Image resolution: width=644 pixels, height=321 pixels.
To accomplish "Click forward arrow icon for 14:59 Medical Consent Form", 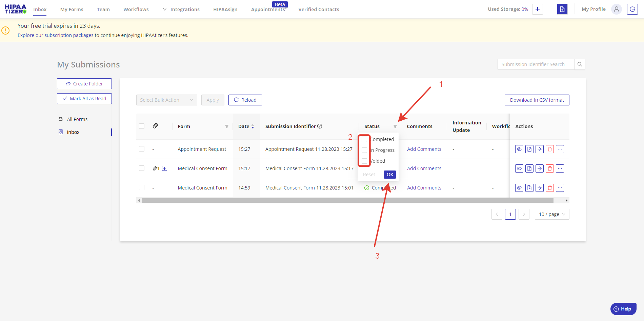I will tap(540, 188).
